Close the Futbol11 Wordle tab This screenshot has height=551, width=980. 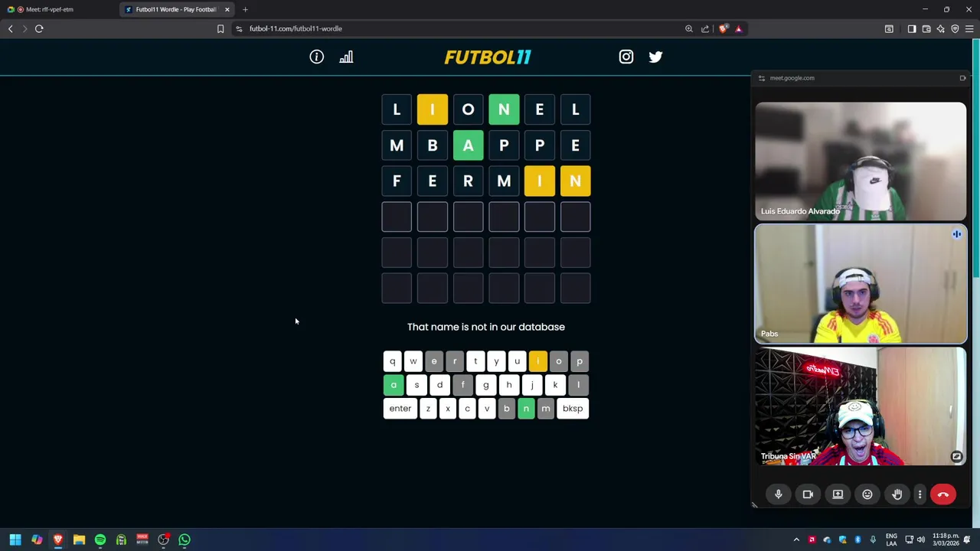pos(227,9)
